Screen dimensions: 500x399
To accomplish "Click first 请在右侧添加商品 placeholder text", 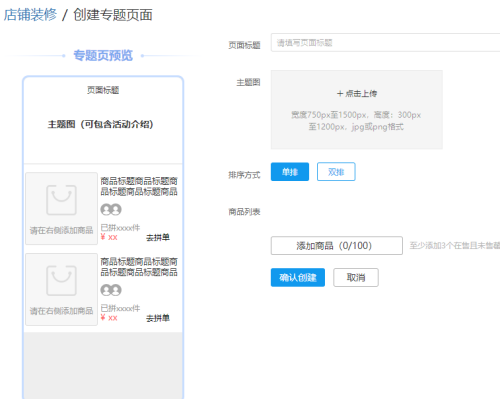I will pos(61,230).
